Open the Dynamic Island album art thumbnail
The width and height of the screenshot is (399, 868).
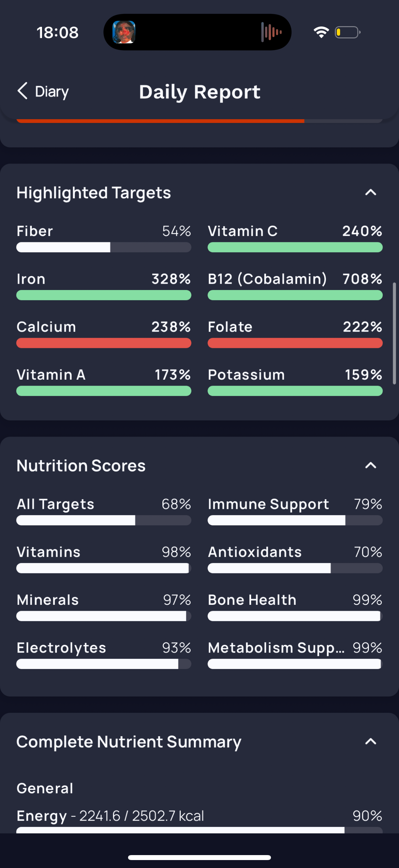tap(124, 32)
